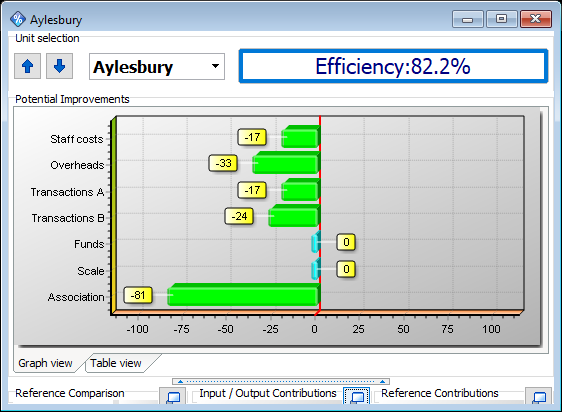Minimize the Aylesbury window
The height and width of the screenshot is (412, 562).
click(468, 19)
